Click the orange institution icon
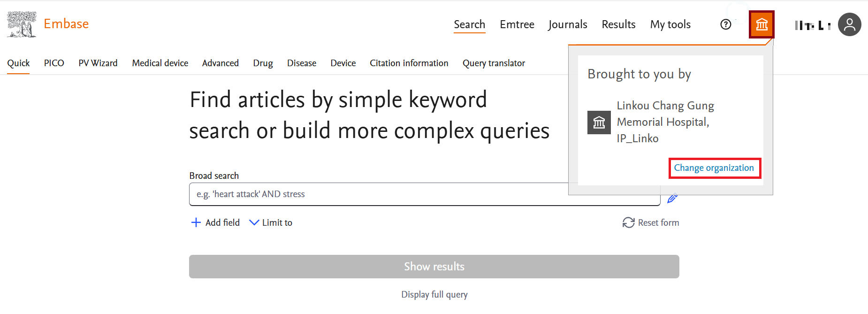 pyautogui.click(x=761, y=24)
